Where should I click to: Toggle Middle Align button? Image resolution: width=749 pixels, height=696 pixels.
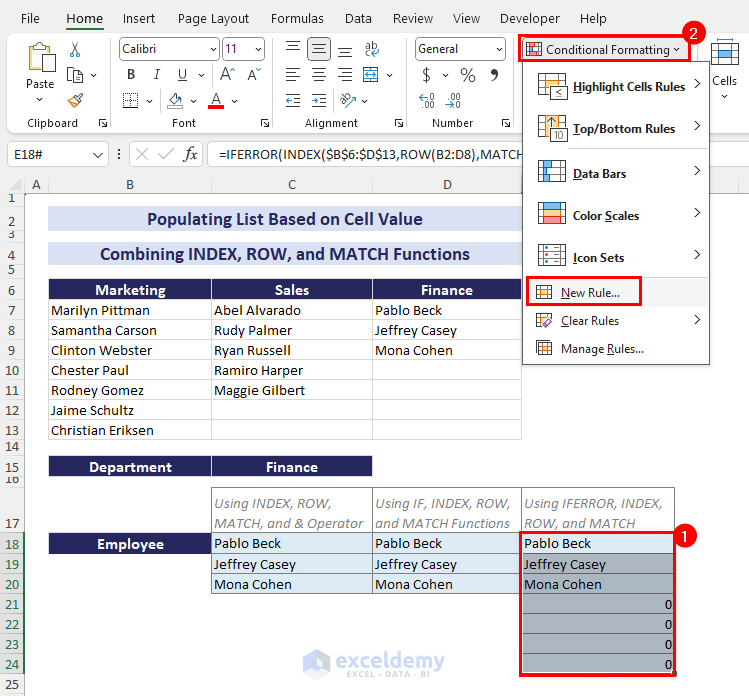point(319,49)
